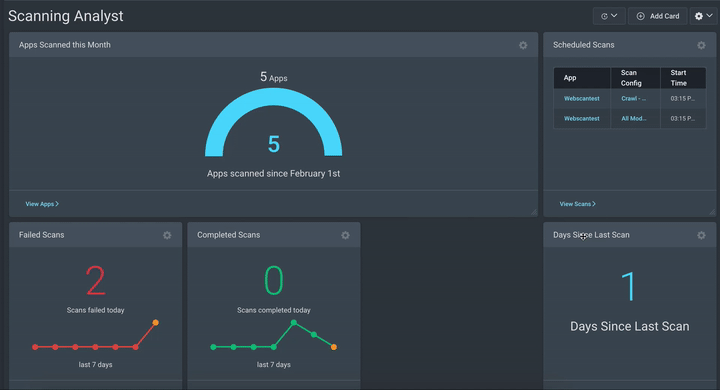The height and width of the screenshot is (390, 720).
Task: Click the Apps Scanned this Month card resize handle
Action: click(534, 212)
